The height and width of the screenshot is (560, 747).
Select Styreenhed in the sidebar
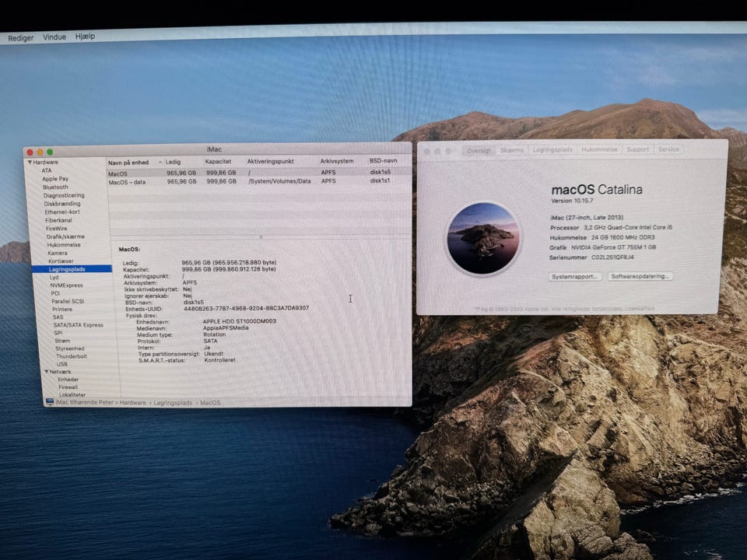70,348
